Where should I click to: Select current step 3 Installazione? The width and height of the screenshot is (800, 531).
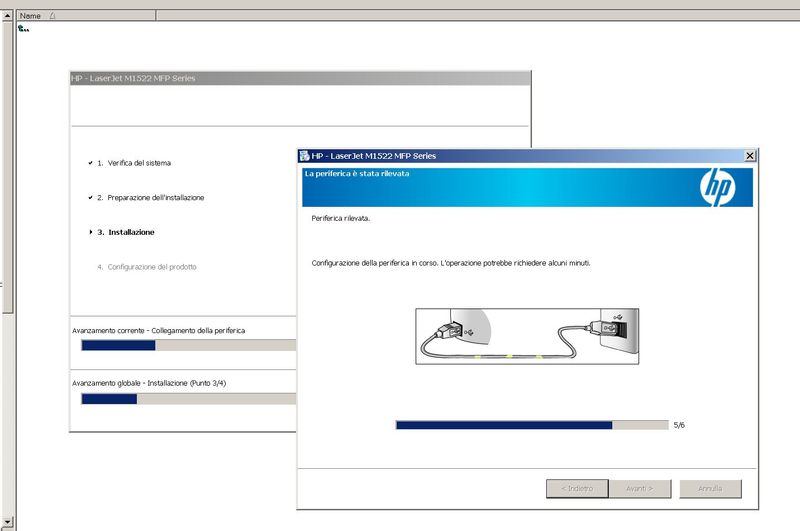coord(126,232)
